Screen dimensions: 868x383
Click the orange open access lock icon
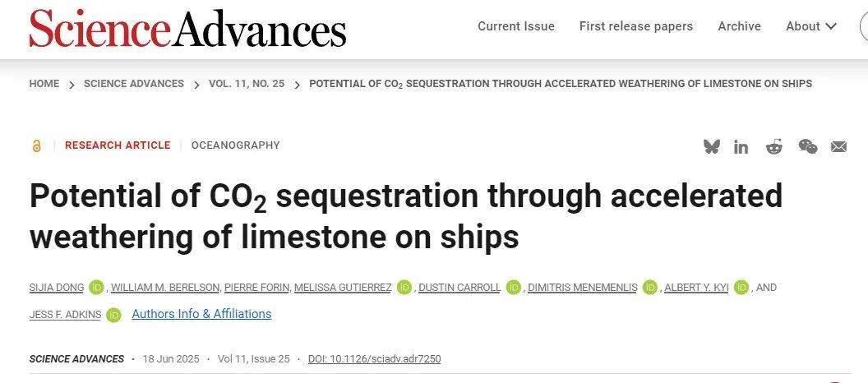pos(36,145)
